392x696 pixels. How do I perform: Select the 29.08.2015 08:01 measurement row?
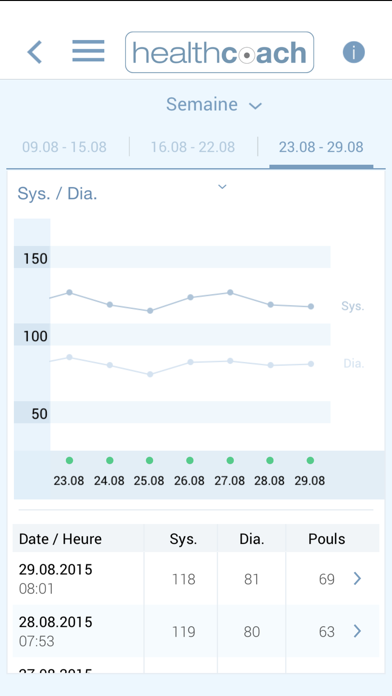pos(196,578)
